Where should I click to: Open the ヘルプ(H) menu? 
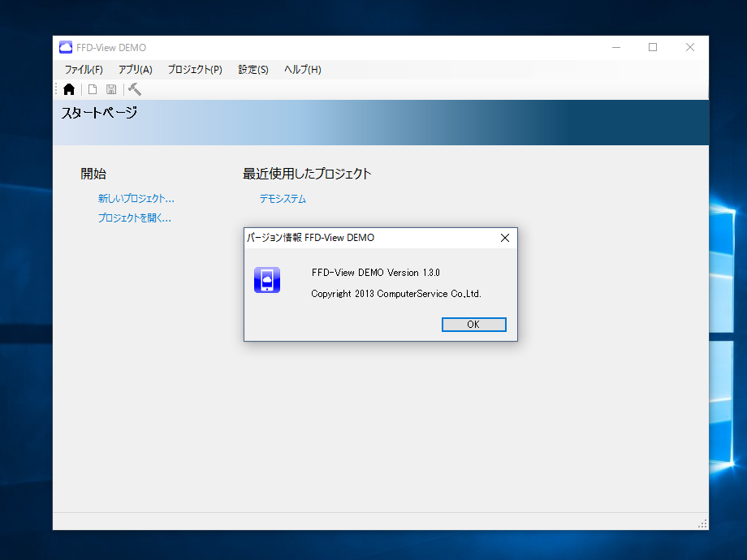(303, 70)
